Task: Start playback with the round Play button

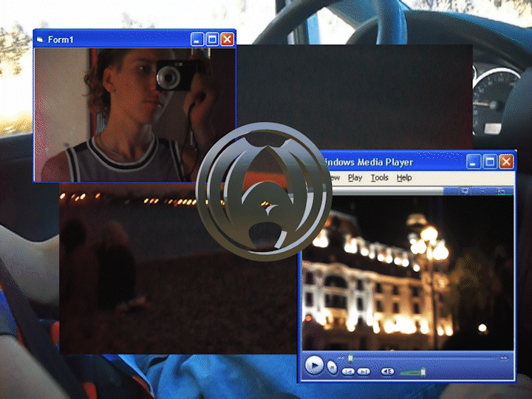Action: 314,366
